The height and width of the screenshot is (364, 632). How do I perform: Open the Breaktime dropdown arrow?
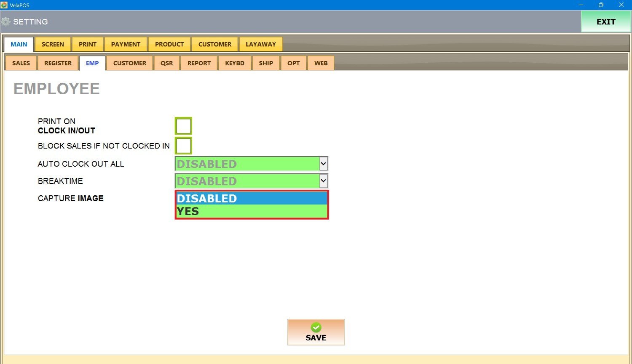(323, 181)
